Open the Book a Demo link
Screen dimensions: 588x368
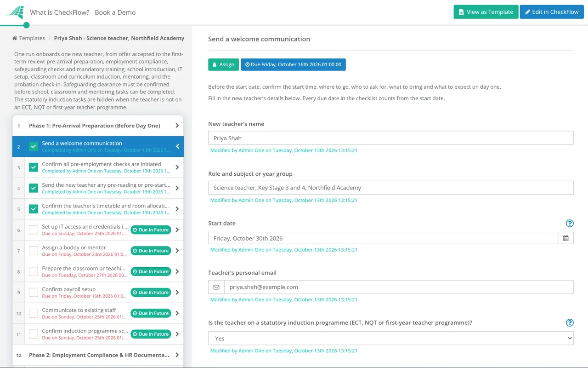tap(115, 12)
